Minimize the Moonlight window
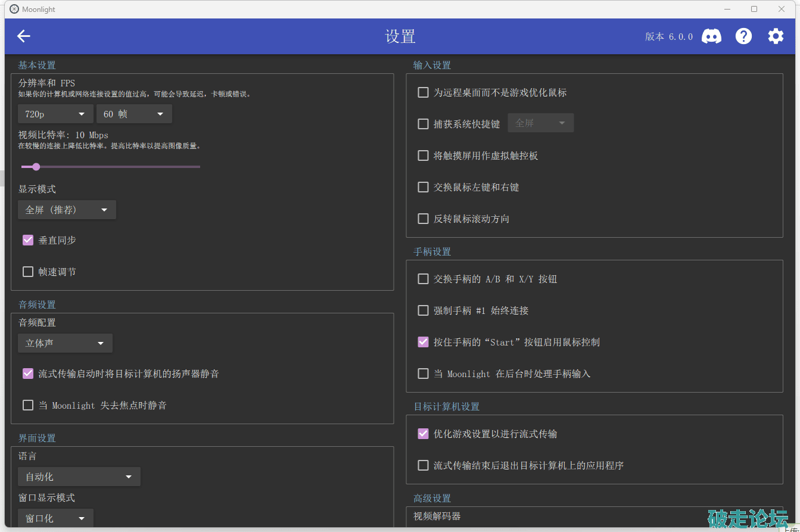The width and height of the screenshot is (800, 532). [x=727, y=9]
